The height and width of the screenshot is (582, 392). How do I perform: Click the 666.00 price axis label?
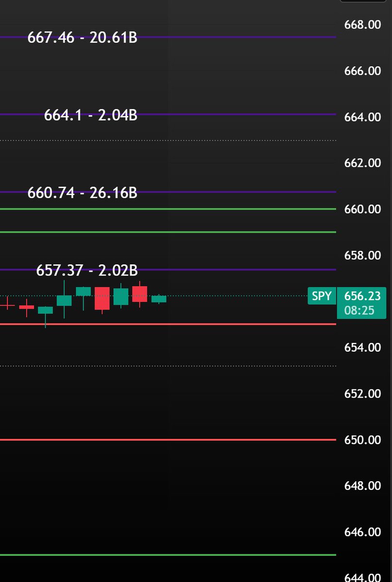click(x=362, y=71)
